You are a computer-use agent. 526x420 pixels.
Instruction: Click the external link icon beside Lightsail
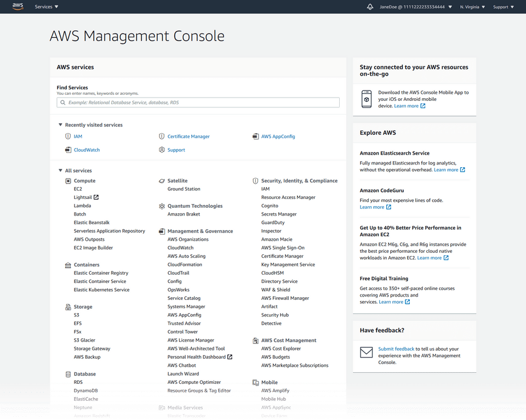click(96, 197)
